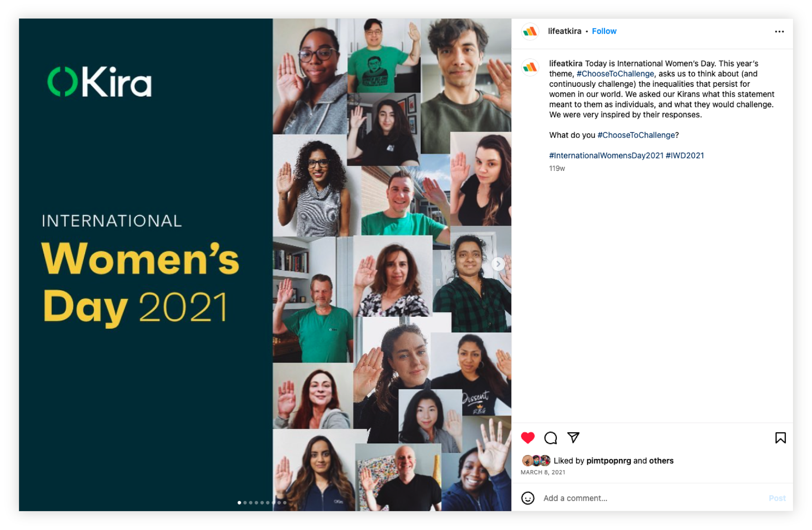Open the emoji picker smiley icon
Screen dimensions: 812x530
527,498
